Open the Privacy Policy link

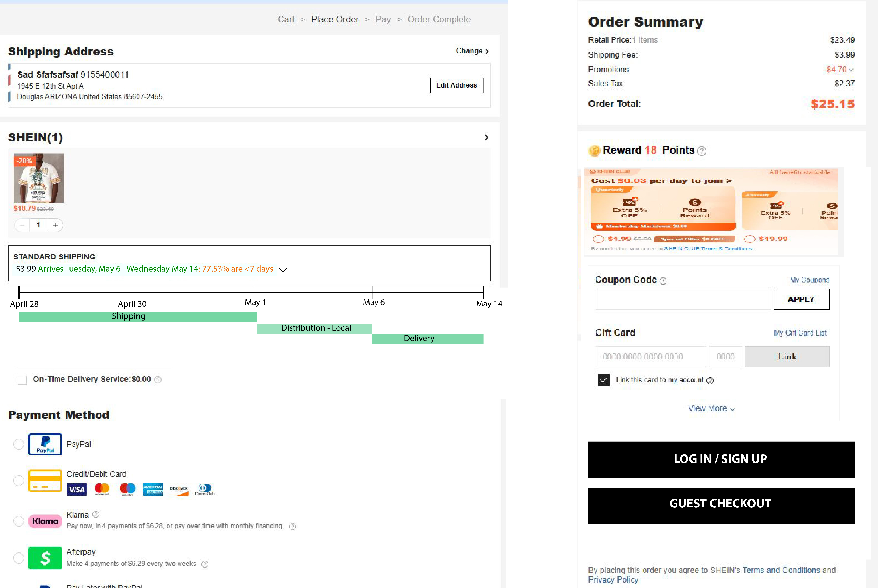(x=613, y=580)
